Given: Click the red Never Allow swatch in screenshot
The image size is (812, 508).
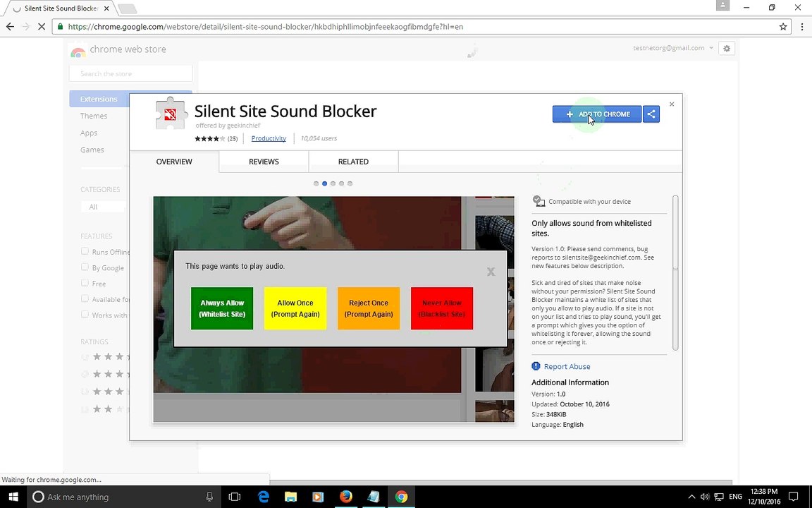Looking at the screenshot, I should (442, 308).
